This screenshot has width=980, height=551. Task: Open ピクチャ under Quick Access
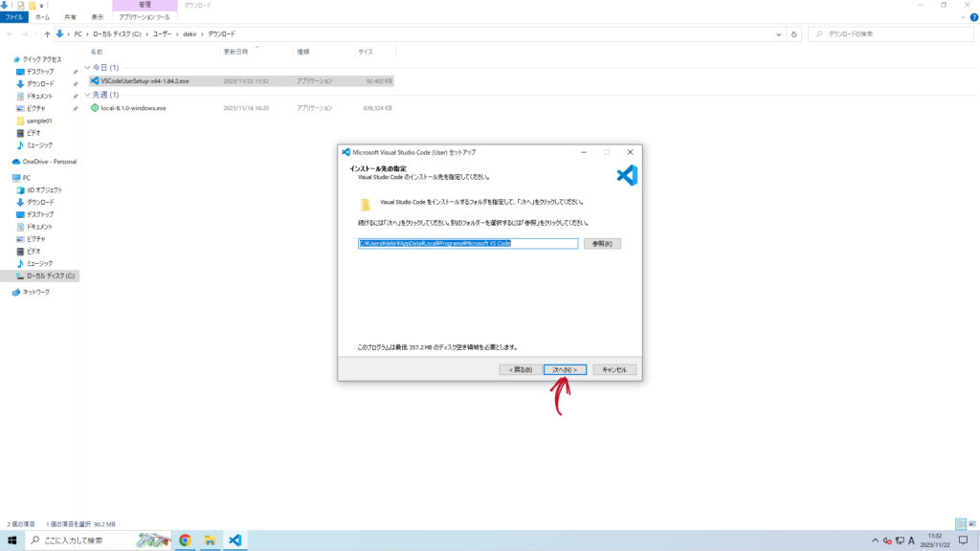coord(35,109)
